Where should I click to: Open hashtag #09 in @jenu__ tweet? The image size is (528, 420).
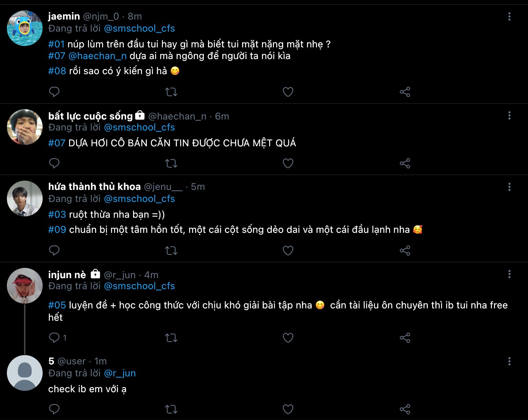(57, 230)
